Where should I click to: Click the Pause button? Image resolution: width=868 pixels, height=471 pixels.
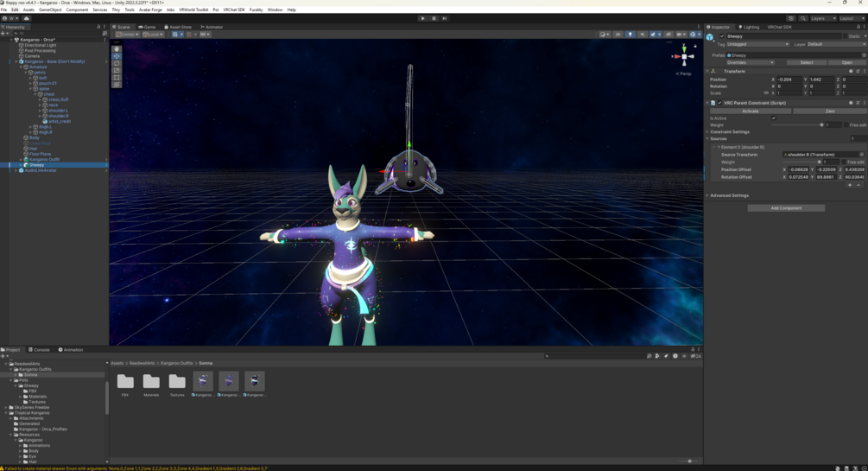click(x=434, y=18)
